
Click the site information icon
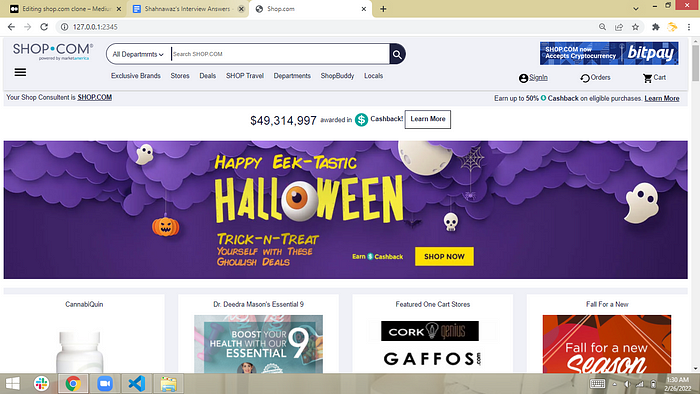coord(64,27)
